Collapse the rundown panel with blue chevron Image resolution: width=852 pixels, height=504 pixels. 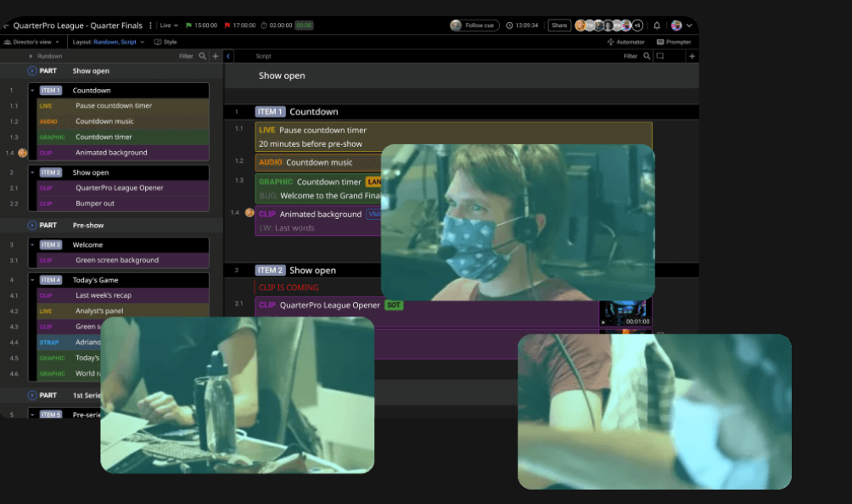coord(228,56)
